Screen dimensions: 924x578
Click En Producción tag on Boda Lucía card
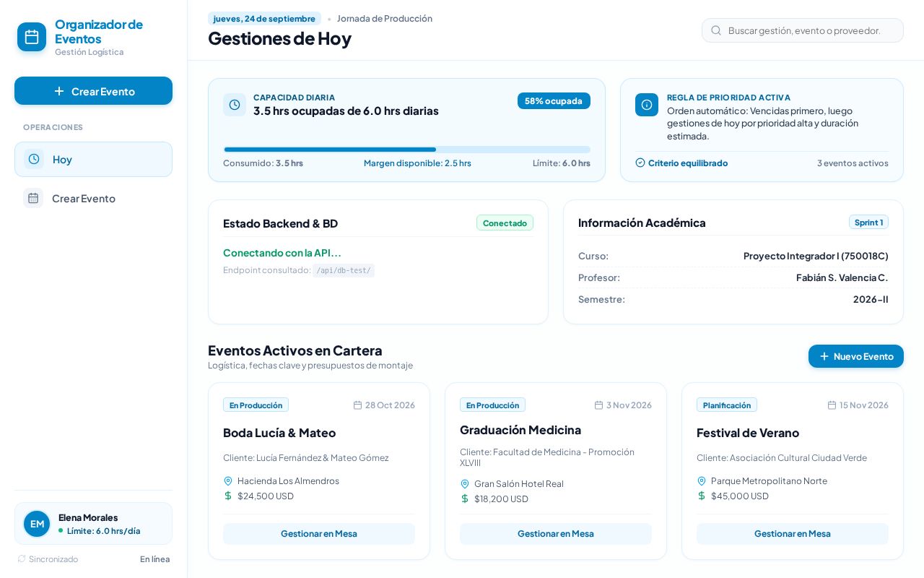pyautogui.click(x=256, y=405)
